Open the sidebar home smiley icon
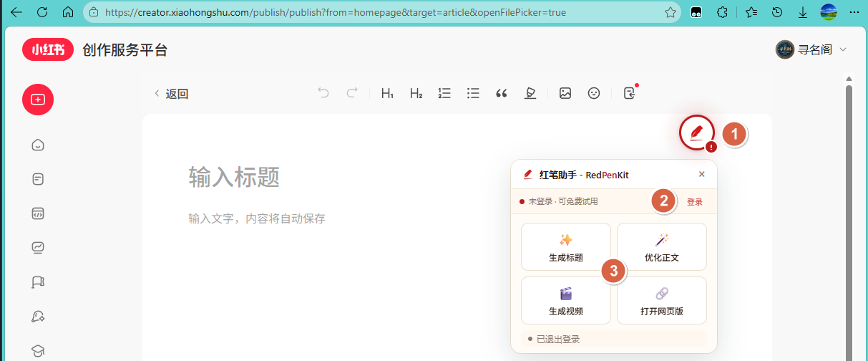Viewport: 868px width, 361px height. 39,145
